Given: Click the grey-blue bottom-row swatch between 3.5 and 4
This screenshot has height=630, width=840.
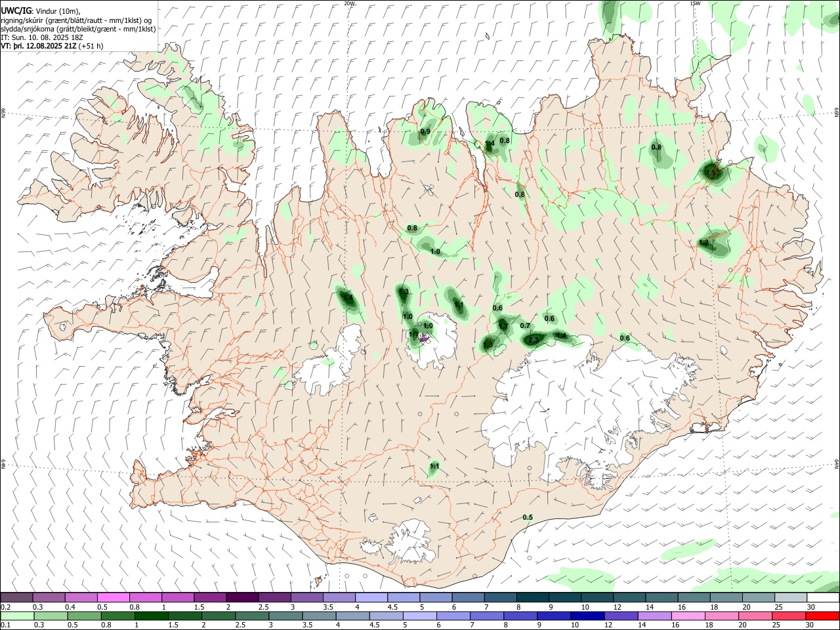Looking at the screenshot, I should click(318, 616).
